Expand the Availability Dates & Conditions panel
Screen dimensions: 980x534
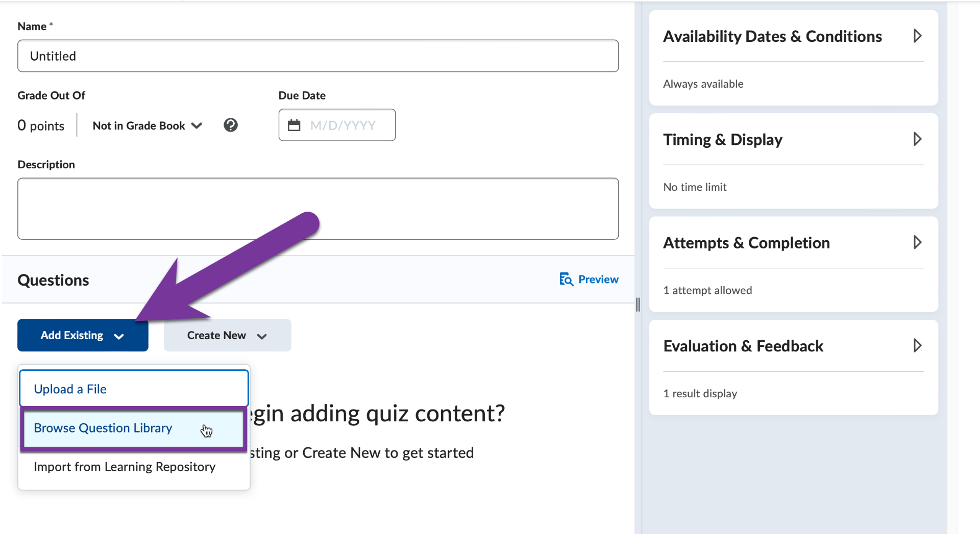point(917,36)
